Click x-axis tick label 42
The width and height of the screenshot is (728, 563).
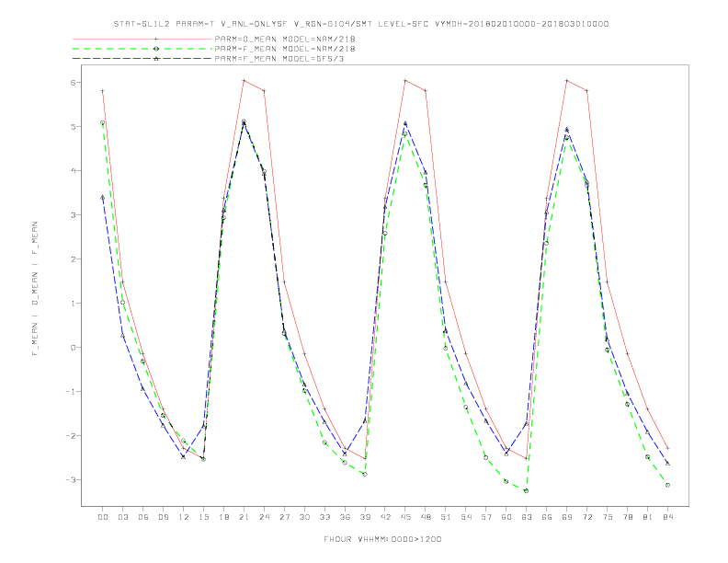coord(385,517)
